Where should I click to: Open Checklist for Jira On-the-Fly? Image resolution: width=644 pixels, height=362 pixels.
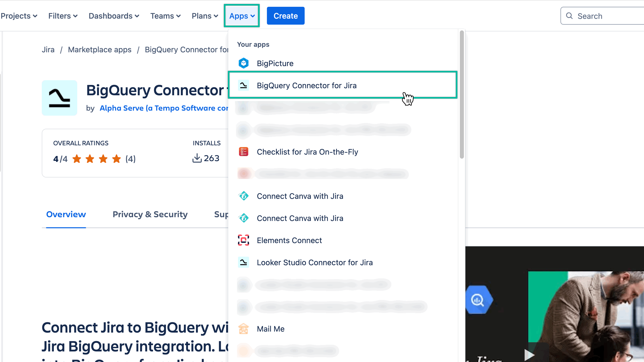point(307,152)
